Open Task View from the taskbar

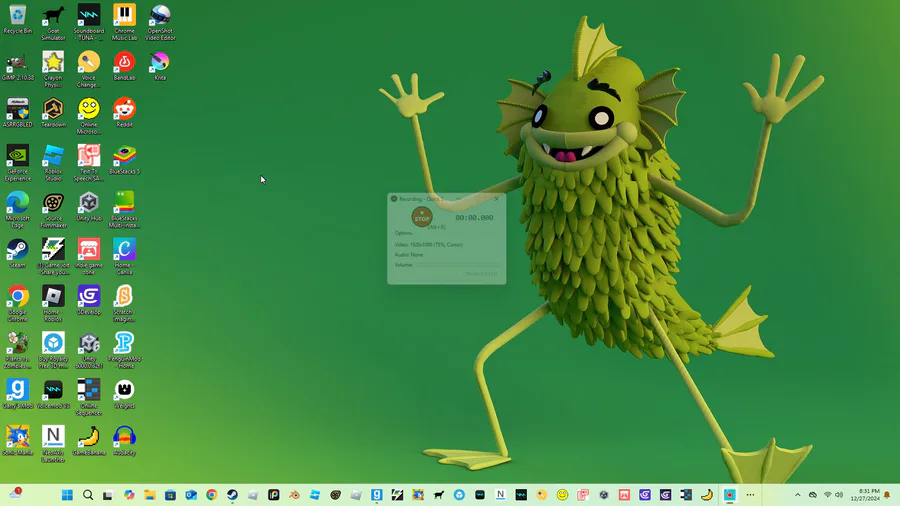pyautogui.click(x=108, y=495)
